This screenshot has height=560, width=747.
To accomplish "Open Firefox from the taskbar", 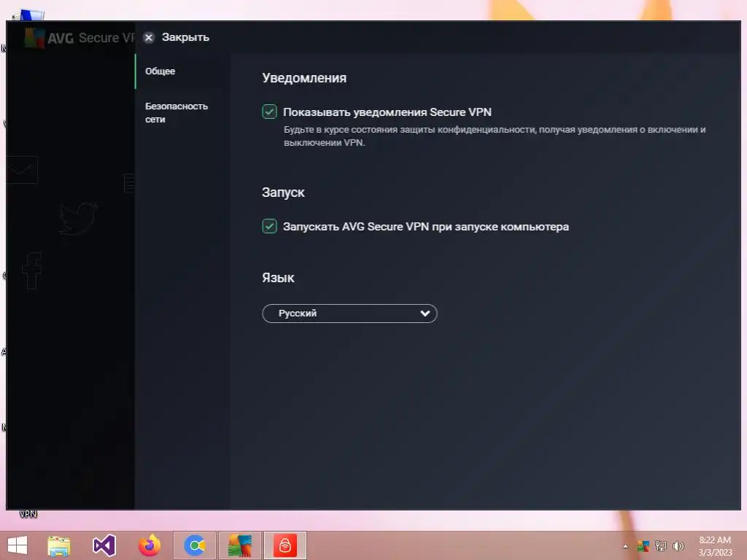I will pyautogui.click(x=149, y=545).
